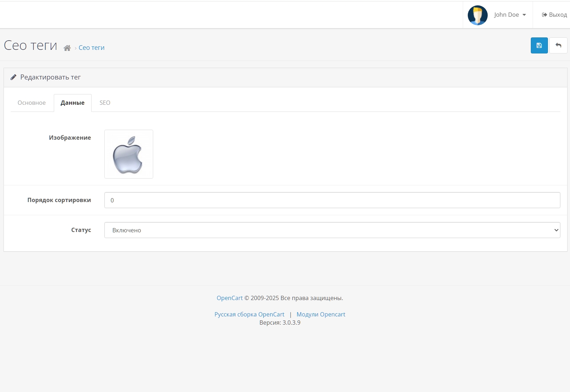The image size is (570, 392).
Task: Click the Выход logout link
Action: [x=554, y=15]
